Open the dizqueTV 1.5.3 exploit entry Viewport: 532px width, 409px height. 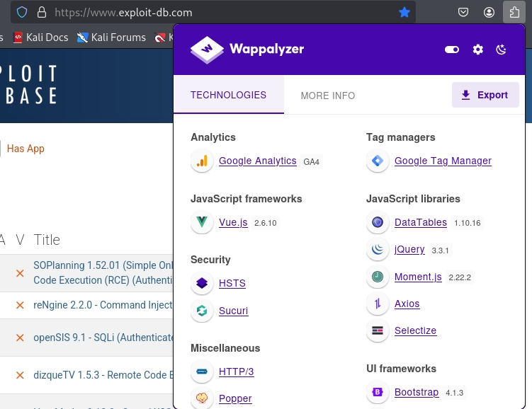103,375
